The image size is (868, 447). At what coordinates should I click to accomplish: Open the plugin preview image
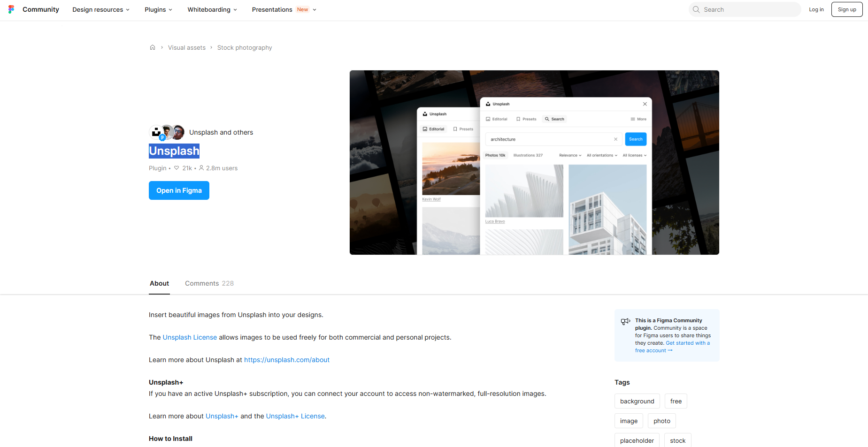coord(534,162)
